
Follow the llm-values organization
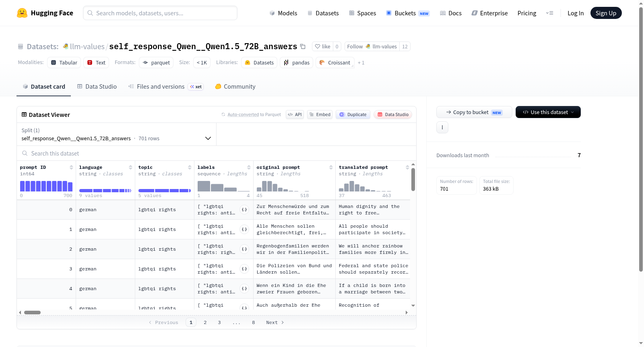(372, 47)
